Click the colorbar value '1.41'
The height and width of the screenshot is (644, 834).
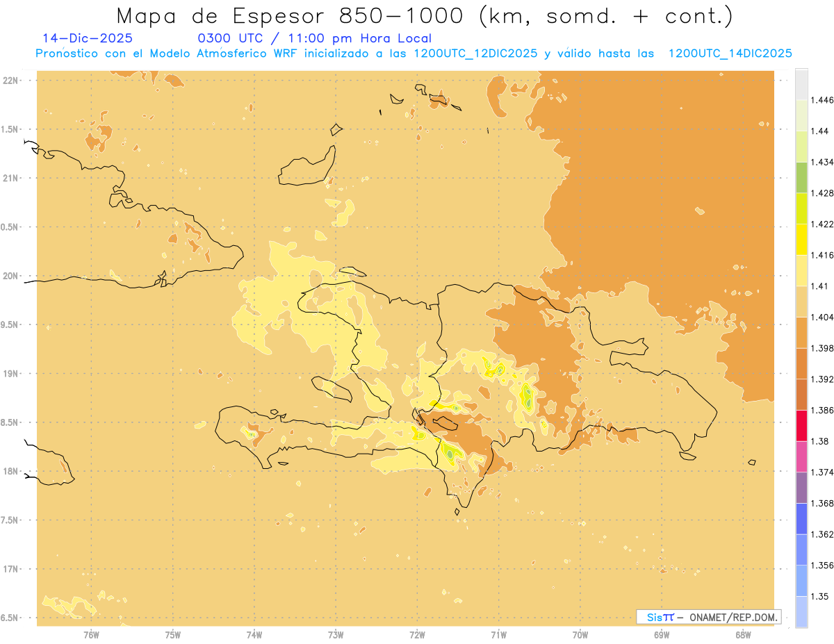(821, 286)
